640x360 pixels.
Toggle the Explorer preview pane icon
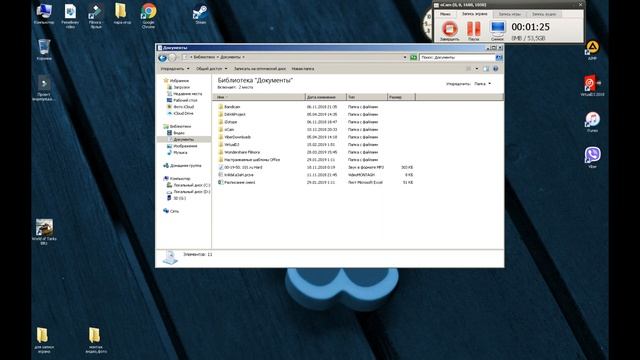tap(486, 69)
